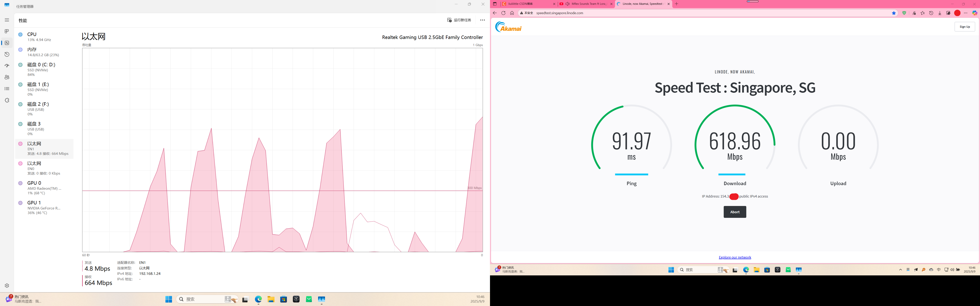Viewport: 980px width, 306px height.
Task: Open Startup apps page in Task Manager
Action: (7, 66)
